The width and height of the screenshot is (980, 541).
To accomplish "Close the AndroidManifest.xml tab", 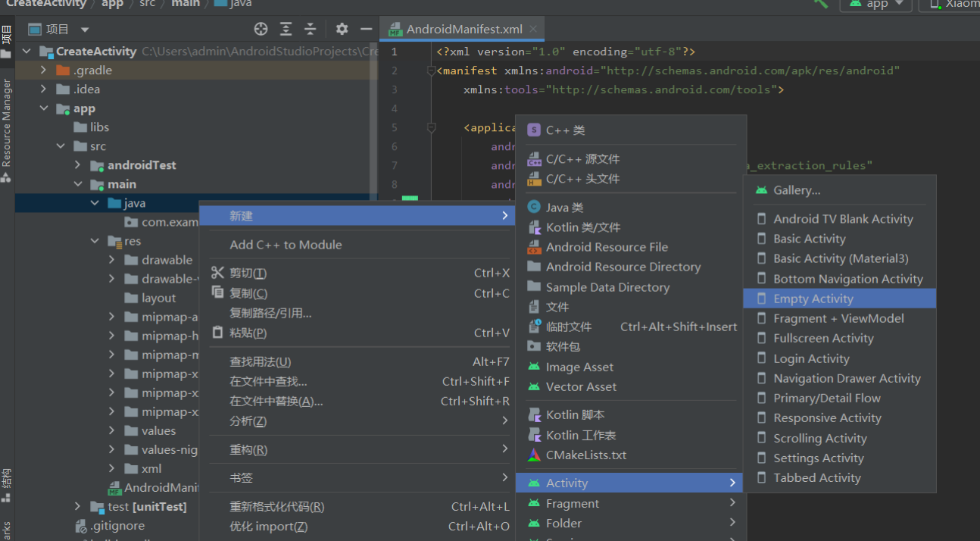I will coord(534,29).
